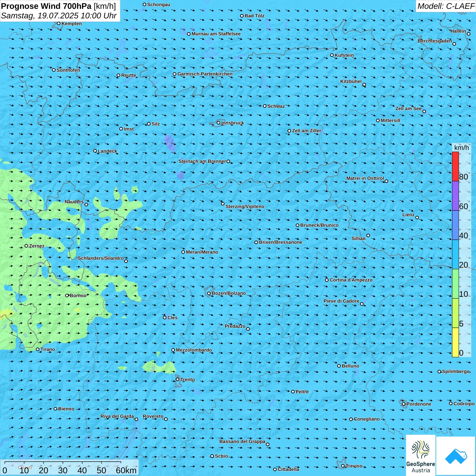
Task: Click the Bassano del Grappa label
Action: tap(242, 441)
